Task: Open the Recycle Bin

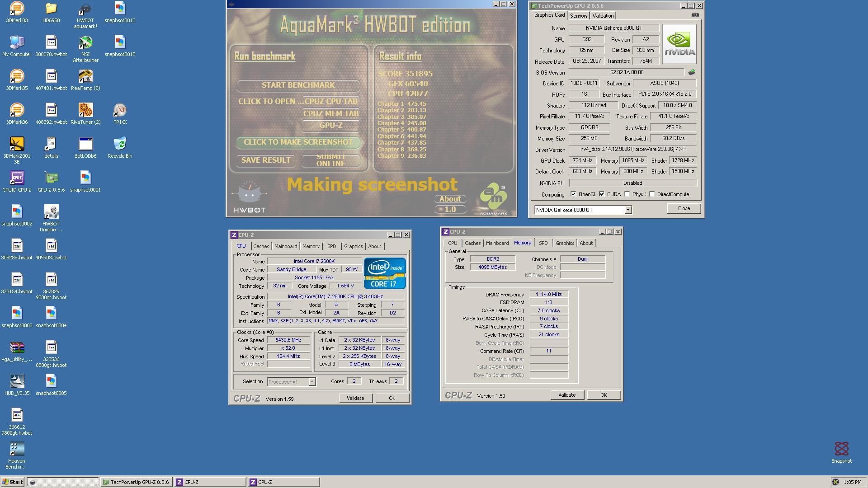Action: coord(120,148)
